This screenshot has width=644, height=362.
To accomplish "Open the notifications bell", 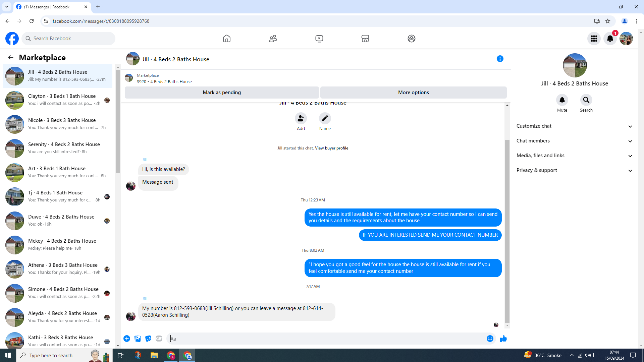I will pos(610,39).
